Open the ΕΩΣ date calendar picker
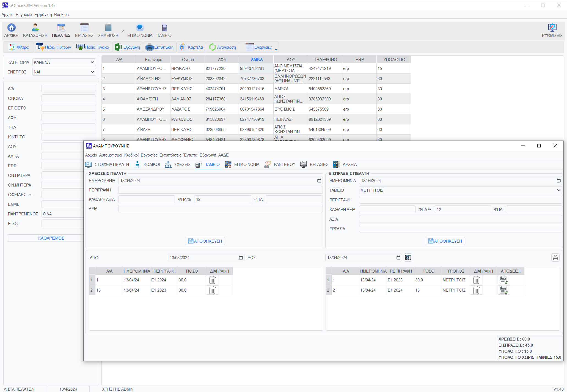This screenshot has height=392, width=567. click(x=398, y=257)
